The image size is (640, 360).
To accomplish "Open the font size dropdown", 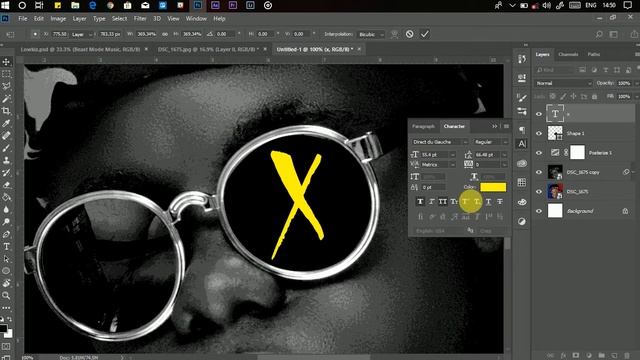I will 452,155.
